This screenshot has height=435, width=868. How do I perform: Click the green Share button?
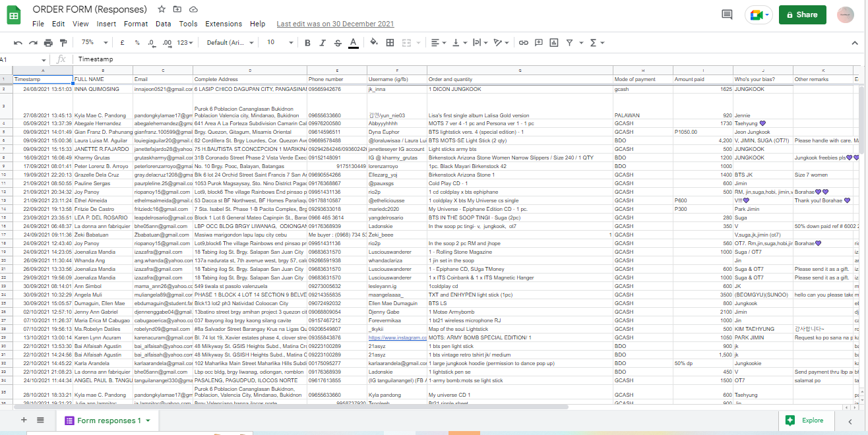tap(802, 14)
